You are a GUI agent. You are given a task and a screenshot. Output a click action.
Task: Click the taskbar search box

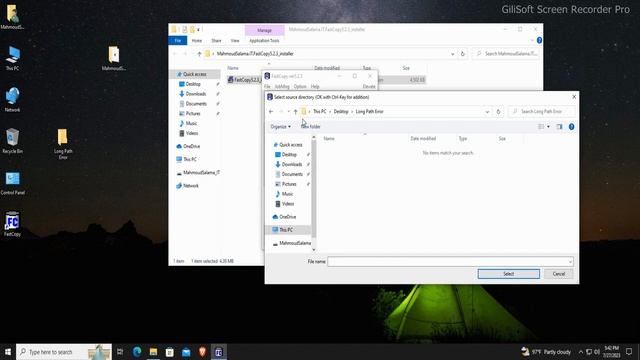point(64,352)
